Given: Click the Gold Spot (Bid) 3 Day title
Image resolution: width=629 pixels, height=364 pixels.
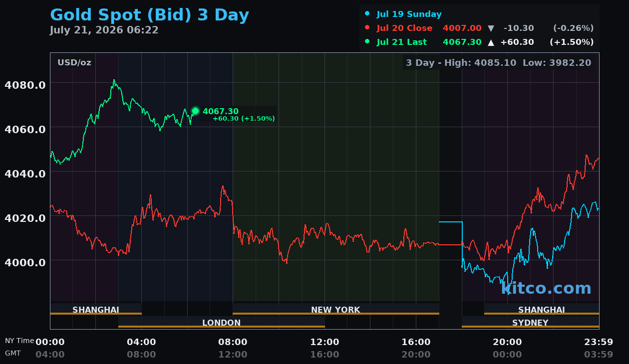Looking at the screenshot, I should pyautogui.click(x=149, y=15).
